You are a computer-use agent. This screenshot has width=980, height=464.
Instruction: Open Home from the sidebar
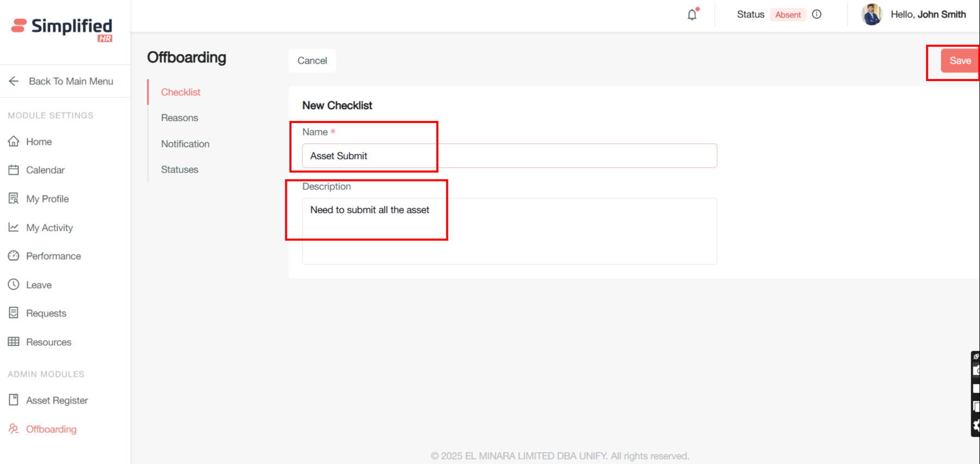tap(39, 142)
